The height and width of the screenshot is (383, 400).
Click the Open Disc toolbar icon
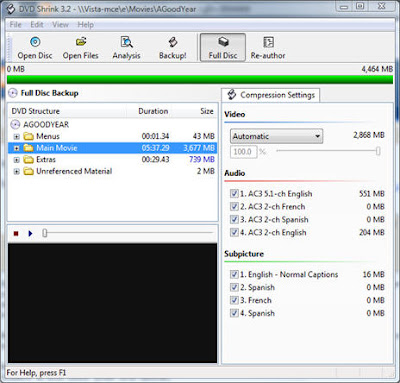tap(35, 42)
